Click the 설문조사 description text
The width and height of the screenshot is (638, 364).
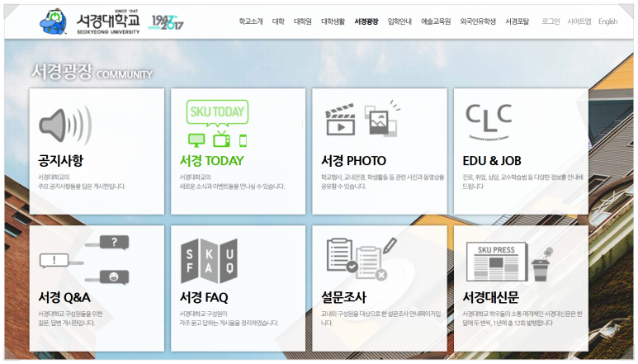tap(380, 319)
